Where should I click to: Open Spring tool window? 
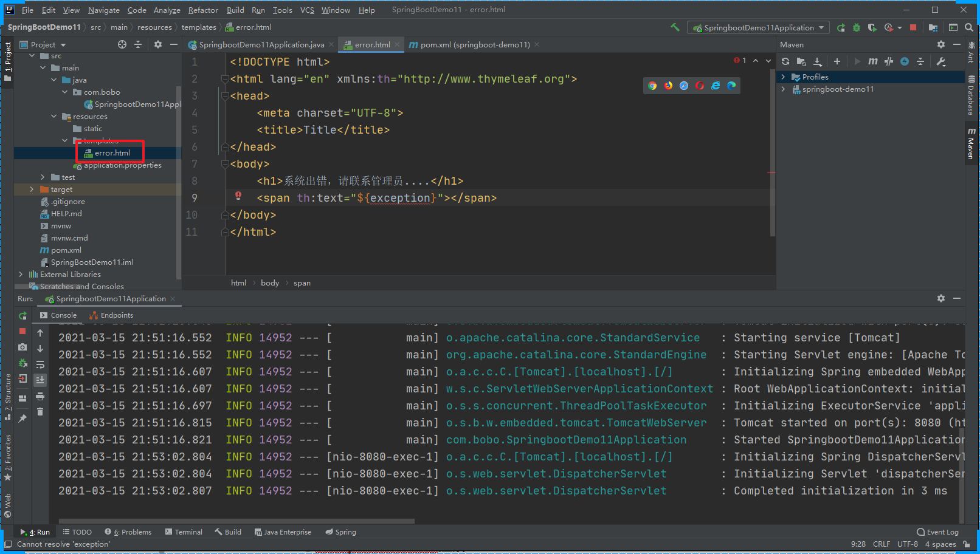[340, 532]
